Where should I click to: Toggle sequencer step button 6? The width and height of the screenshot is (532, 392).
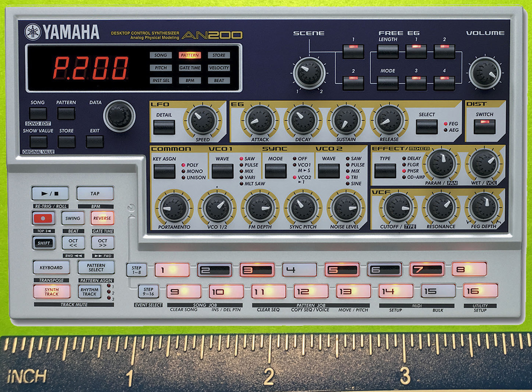coord(384,269)
